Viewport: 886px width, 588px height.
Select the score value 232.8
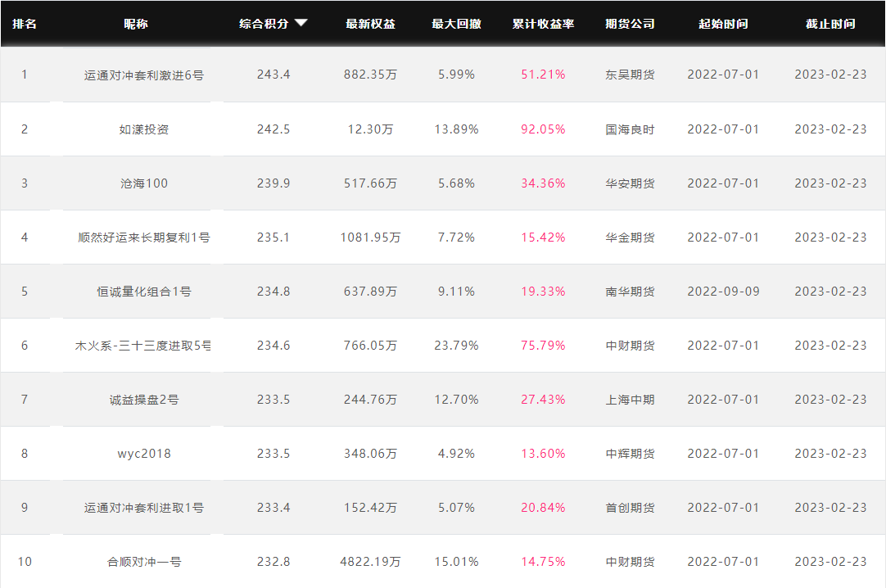click(x=273, y=562)
